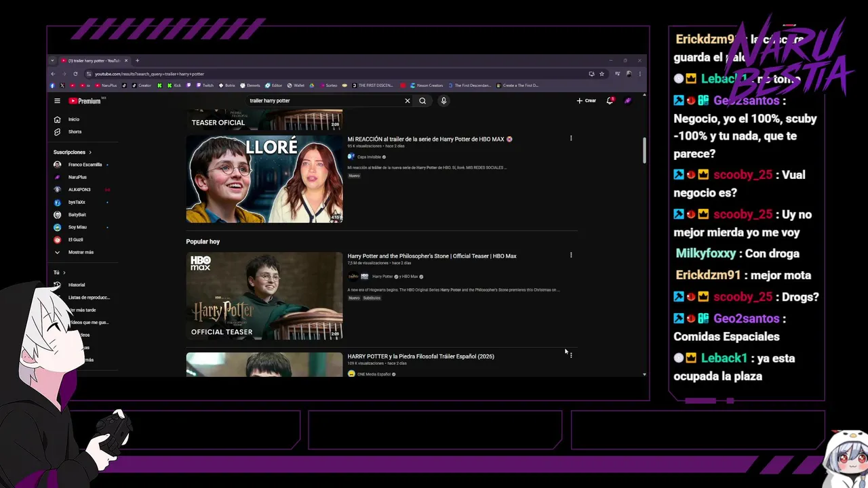Image resolution: width=868 pixels, height=488 pixels.
Task: Open the LLORÉ reaction video thumbnail
Action: [264, 180]
